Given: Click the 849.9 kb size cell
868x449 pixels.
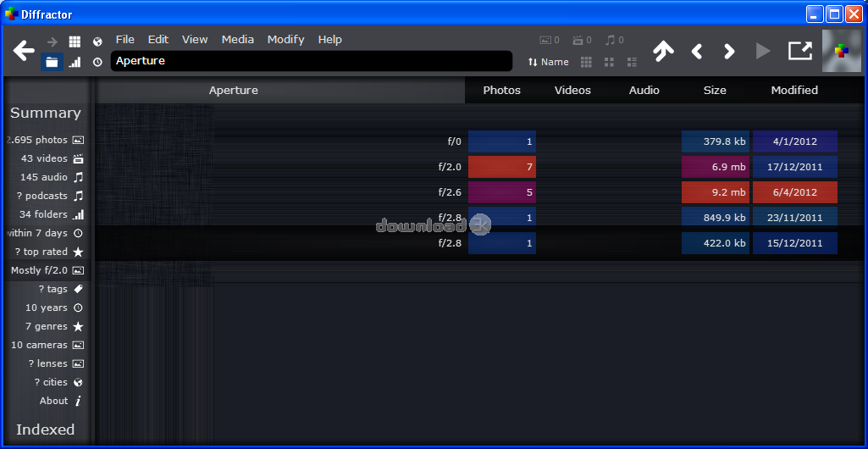Looking at the screenshot, I should [716, 218].
